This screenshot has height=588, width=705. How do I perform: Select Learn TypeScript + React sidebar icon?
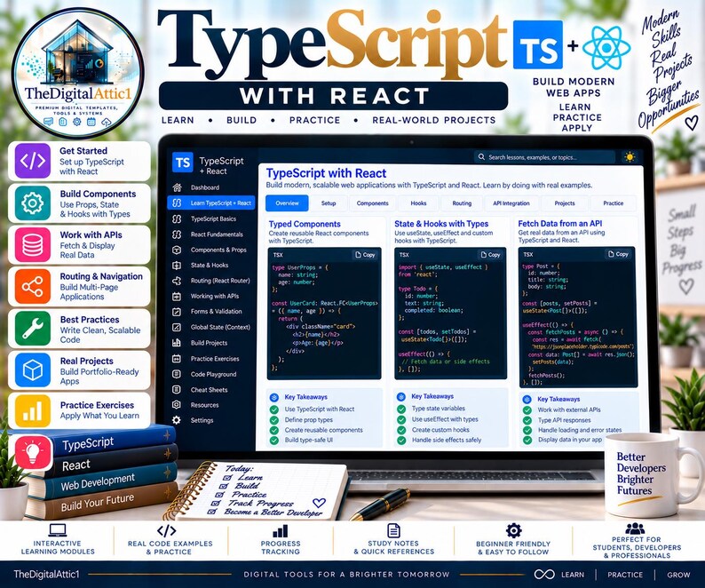[x=177, y=203]
